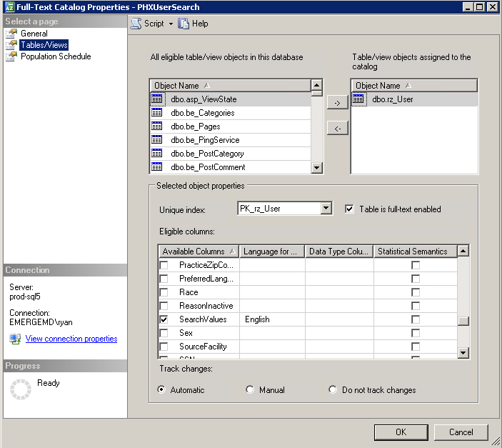
Task: Sort eligible objects by Object Name header
Action: click(x=230, y=86)
